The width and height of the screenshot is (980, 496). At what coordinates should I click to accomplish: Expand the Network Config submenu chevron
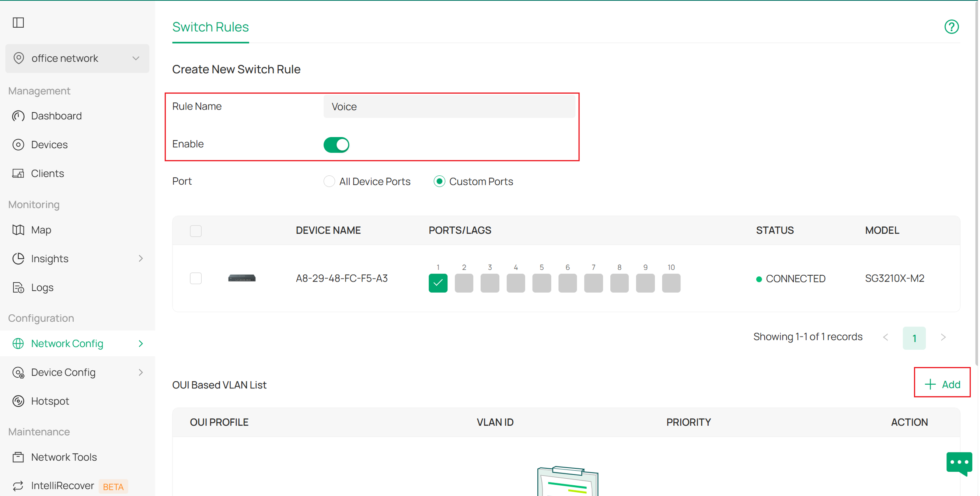[x=141, y=343]
